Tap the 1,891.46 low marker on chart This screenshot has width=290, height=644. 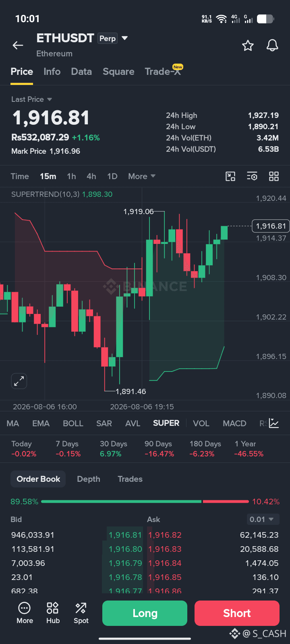pyautogui.click(x=131, y=391)
